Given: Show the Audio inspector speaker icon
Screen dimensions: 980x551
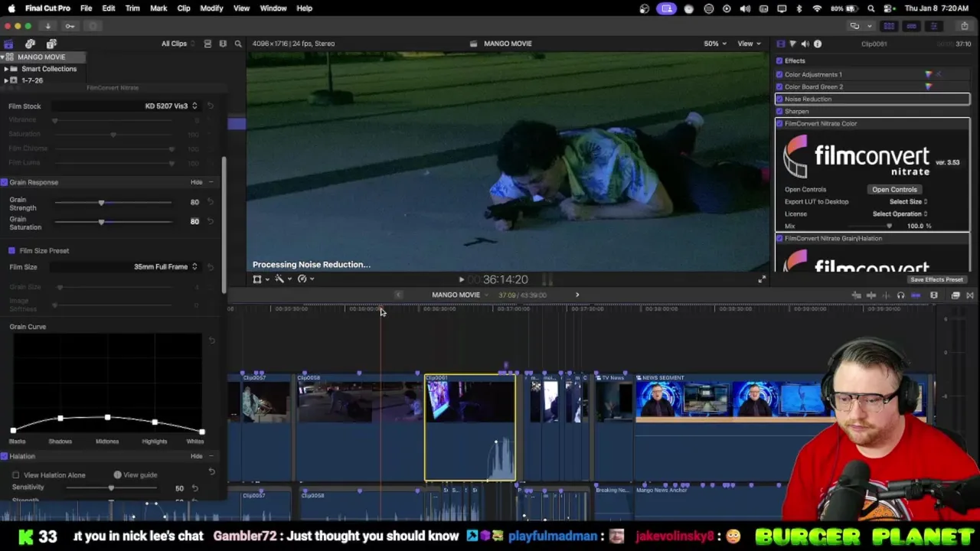Looking at the screenshot, I should (805, 44).
